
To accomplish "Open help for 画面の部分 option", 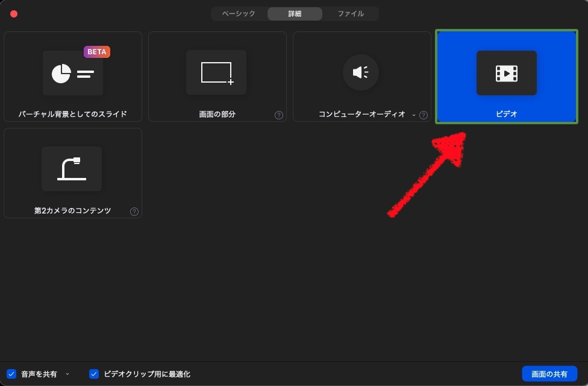I will [x=279, y=115].
